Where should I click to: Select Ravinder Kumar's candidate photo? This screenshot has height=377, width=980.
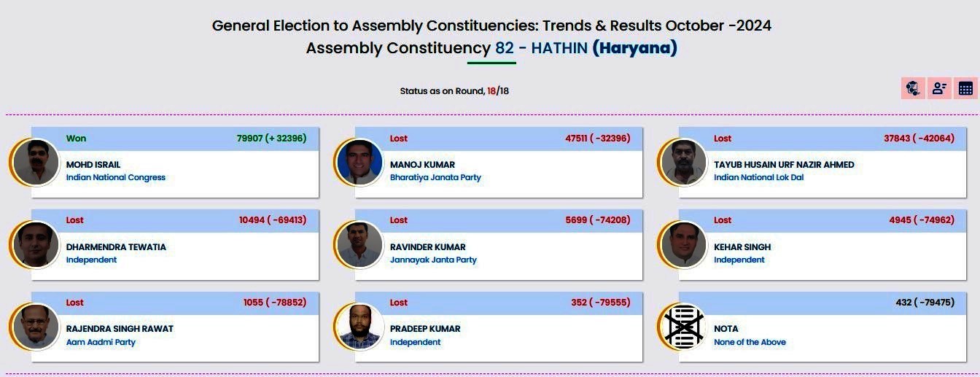359,244
